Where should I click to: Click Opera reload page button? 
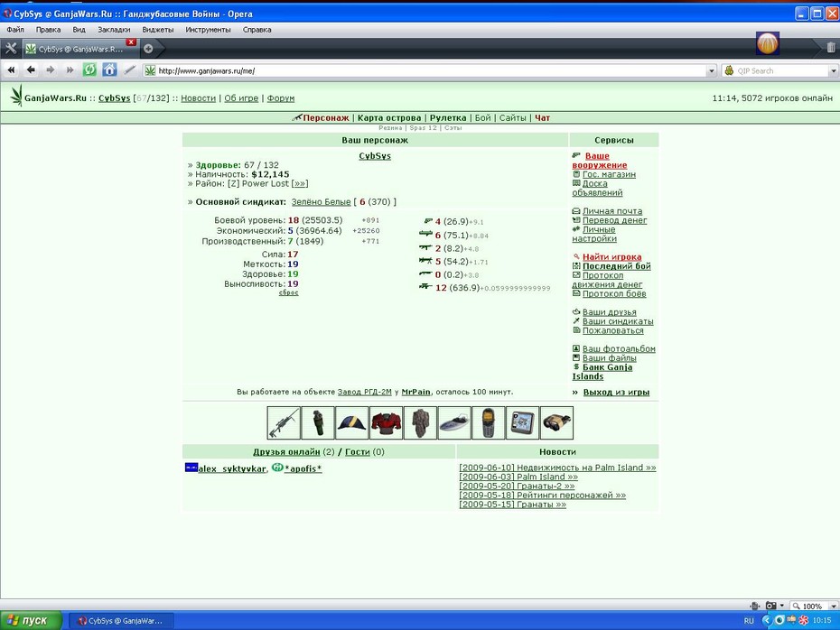89,69
